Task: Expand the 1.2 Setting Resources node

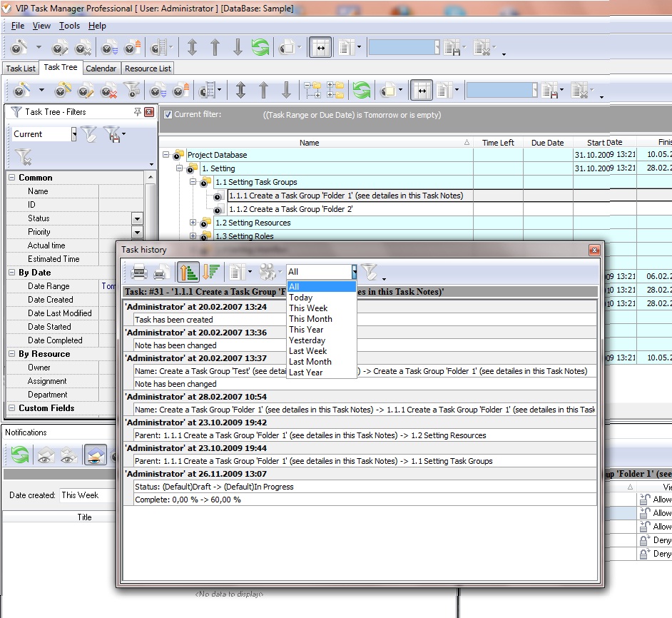Action: pos(193,223)
